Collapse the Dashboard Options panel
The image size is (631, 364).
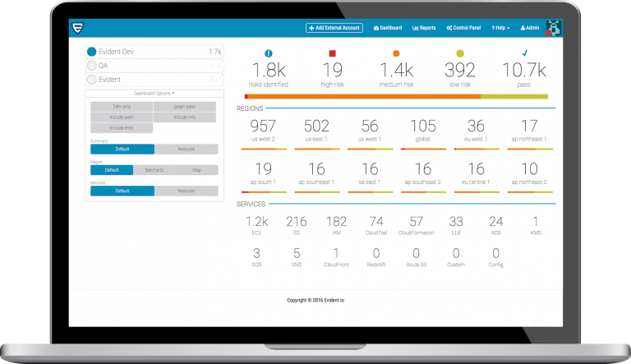click(x=154, y=94)
